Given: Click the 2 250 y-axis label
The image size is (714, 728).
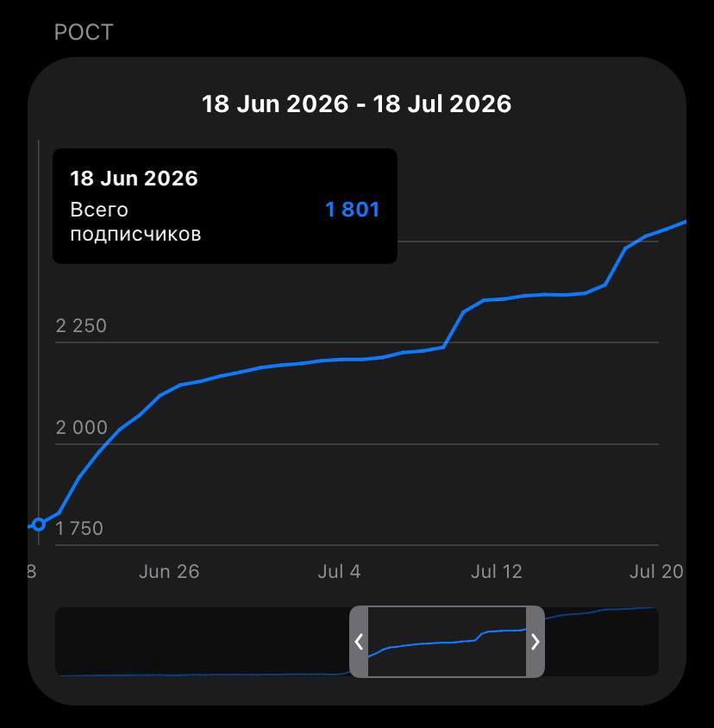Looking at the screenshot, I should point(81,326).
